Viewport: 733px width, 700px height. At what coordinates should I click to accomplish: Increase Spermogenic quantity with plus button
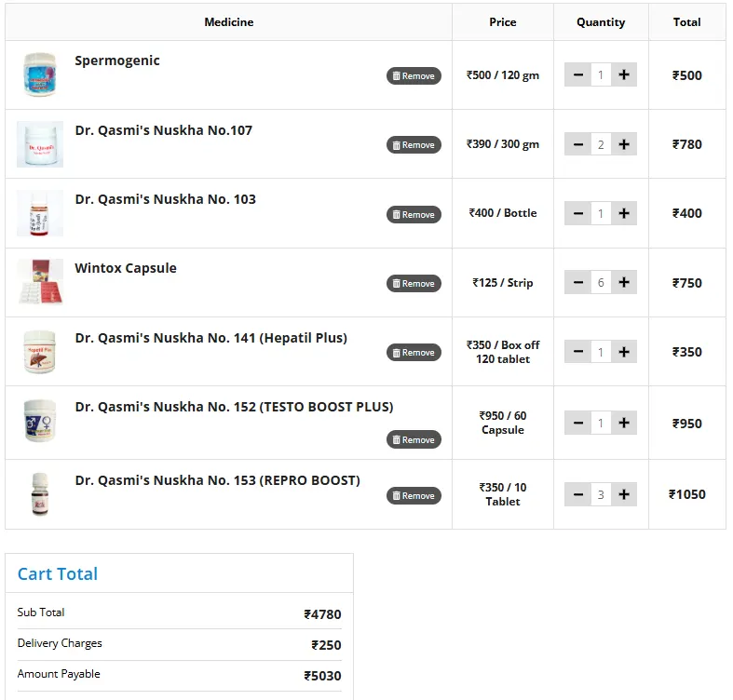tap(624, 75)
